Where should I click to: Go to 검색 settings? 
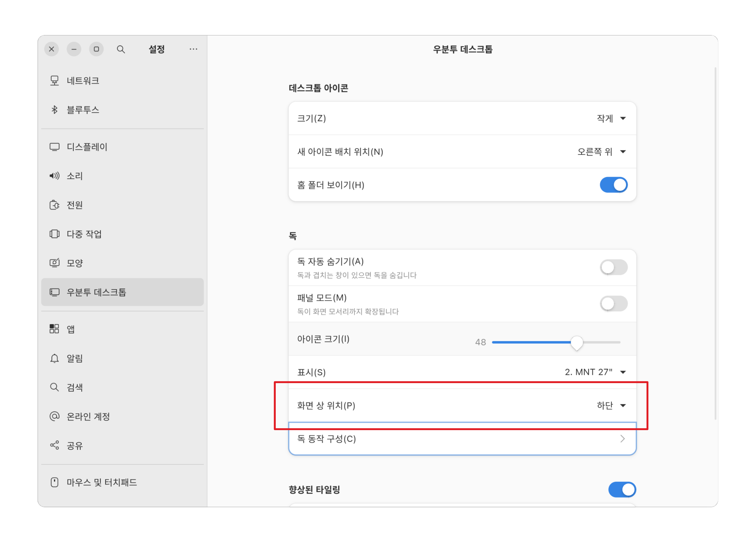(x=122, y=387)
